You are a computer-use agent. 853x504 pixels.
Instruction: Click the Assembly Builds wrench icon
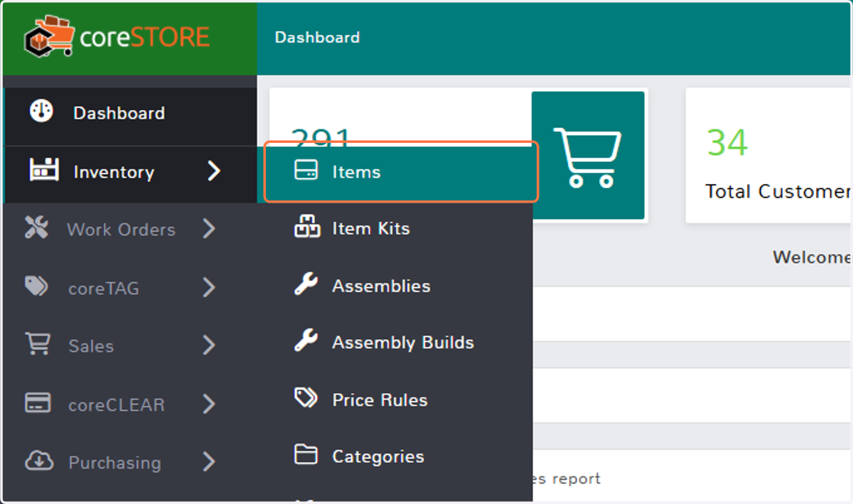(x=306, y=341)
